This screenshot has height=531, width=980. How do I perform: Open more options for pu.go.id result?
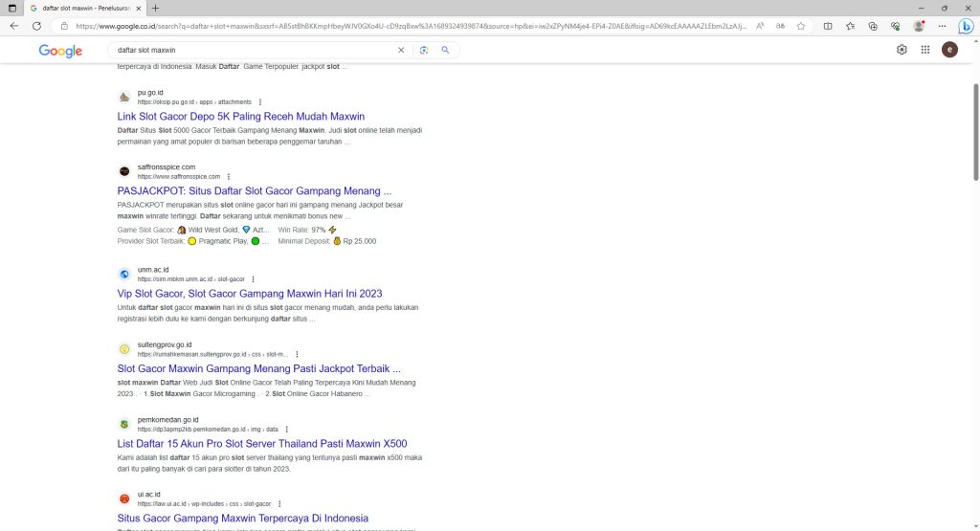pyautogui.click(x=260, y=101)
